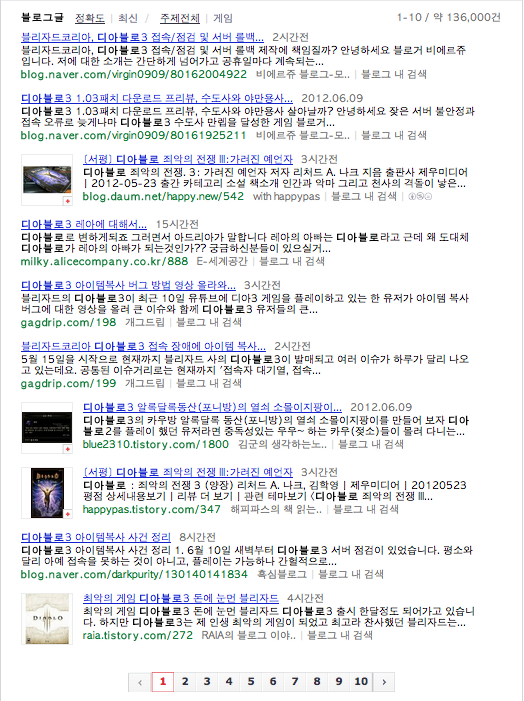Open result '디아블로3 1.03패치 다운로드 프리뷰'
This screenshot has height=701, width=524.
tap(157, 98)
